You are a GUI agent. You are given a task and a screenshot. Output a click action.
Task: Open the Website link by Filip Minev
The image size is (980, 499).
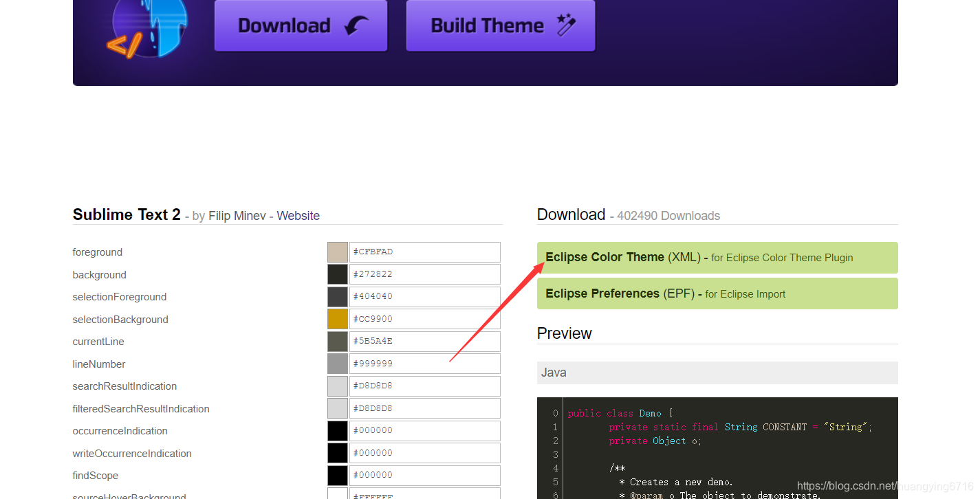[x=298, y=216]
